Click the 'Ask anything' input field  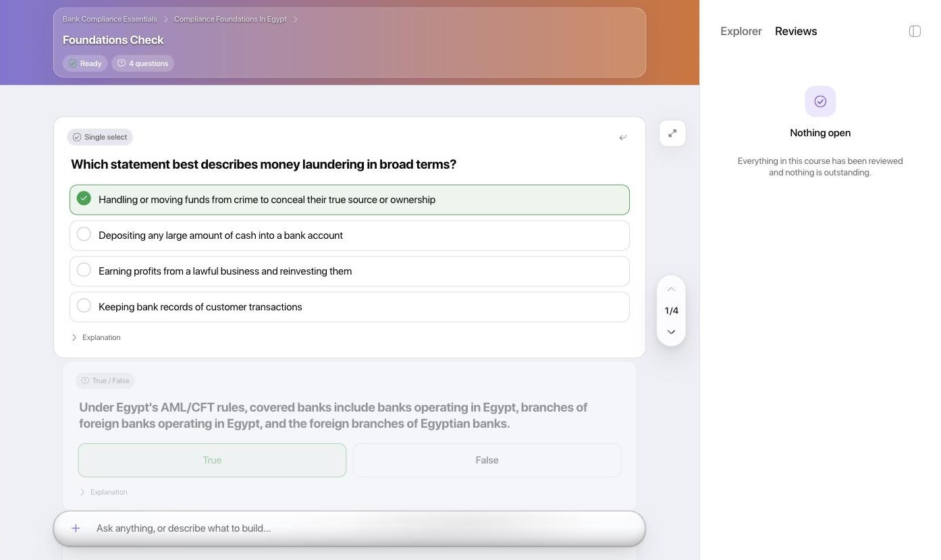pyautogui.click(x=350, y=528)
